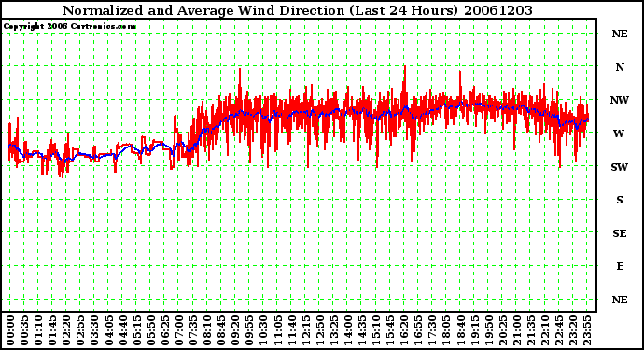Click the '11:40' time axis label
This screenshot has width=644, height=350.
coord(291,330)
